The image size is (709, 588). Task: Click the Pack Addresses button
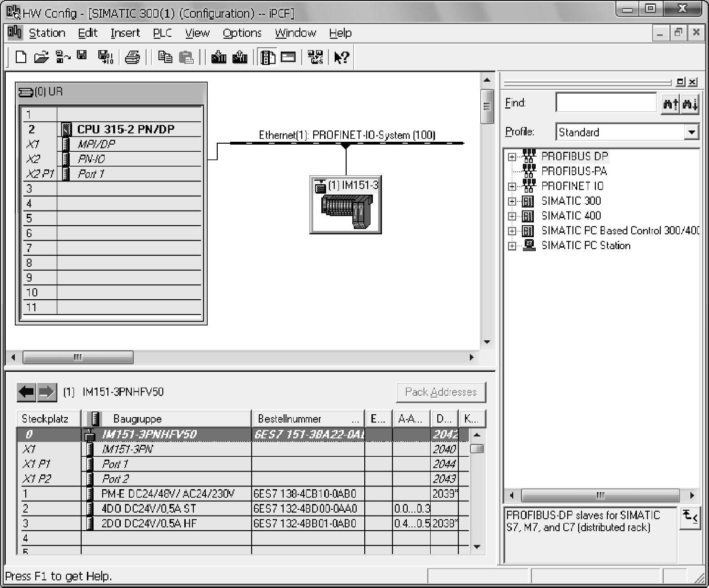(441, 392)
